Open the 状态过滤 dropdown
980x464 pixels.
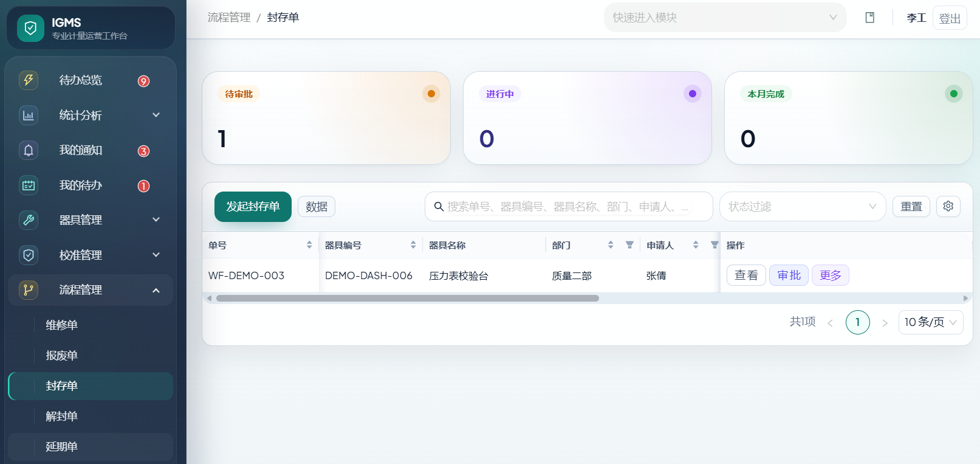(x=803, y=207)
